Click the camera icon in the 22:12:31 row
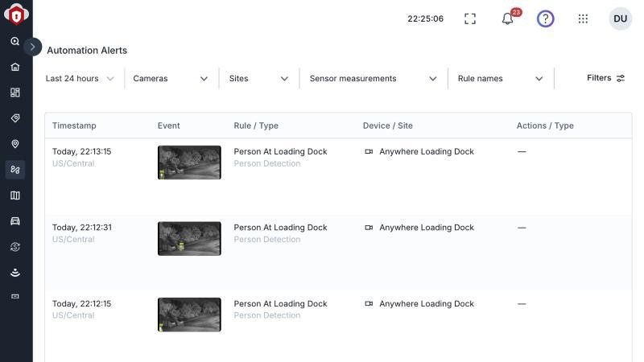 369,228
